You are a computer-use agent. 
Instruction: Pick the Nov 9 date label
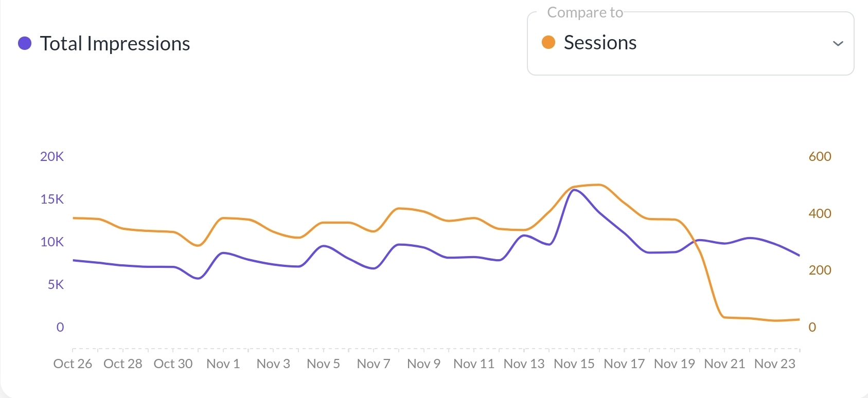pyautogui.click(x=423, y=364)
